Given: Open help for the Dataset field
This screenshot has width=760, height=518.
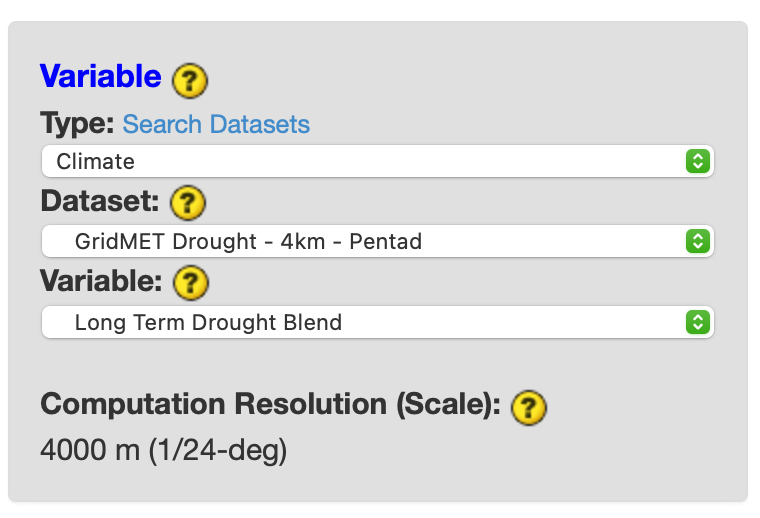Looking at the screenshot, I should click(187, 203).
